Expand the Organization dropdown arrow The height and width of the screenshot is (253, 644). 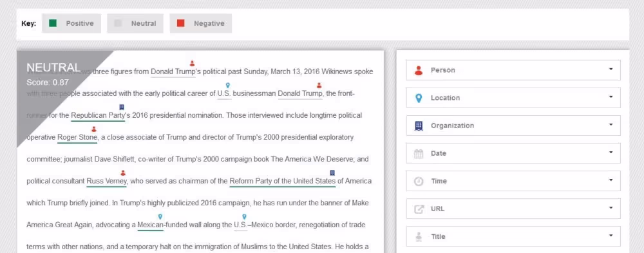click(611, 125)
